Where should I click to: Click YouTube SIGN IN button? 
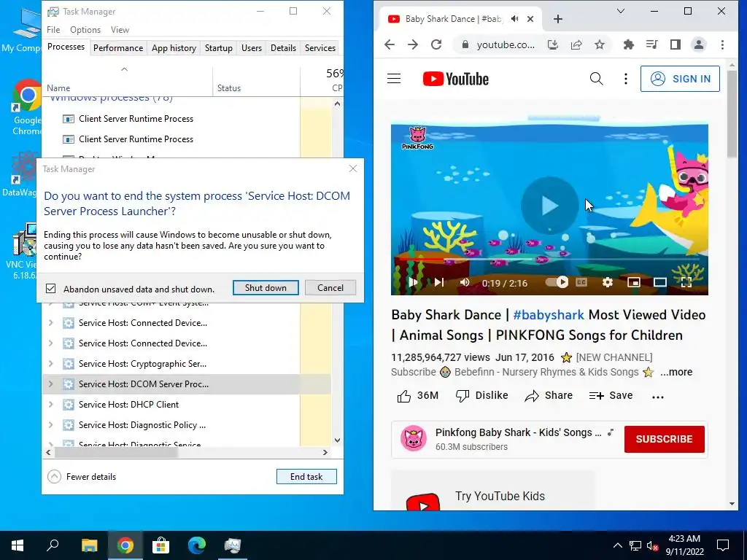click(x=680, y=79)
